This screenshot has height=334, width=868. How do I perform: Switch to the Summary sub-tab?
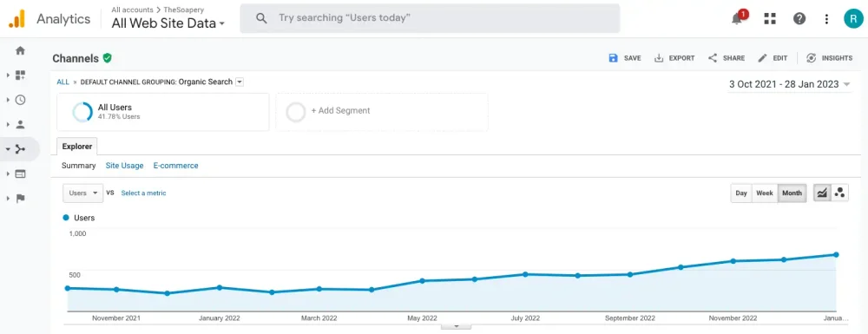point(79,166)
